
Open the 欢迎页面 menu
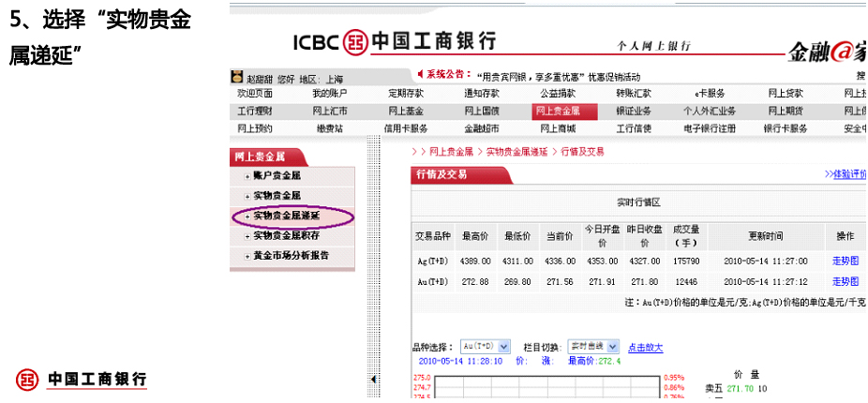(255, 94)
